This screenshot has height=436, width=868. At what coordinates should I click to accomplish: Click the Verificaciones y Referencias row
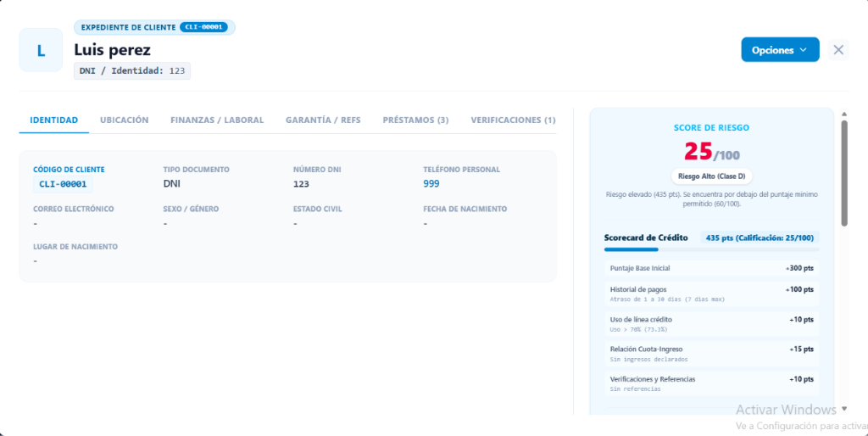(x=711, y=383)
